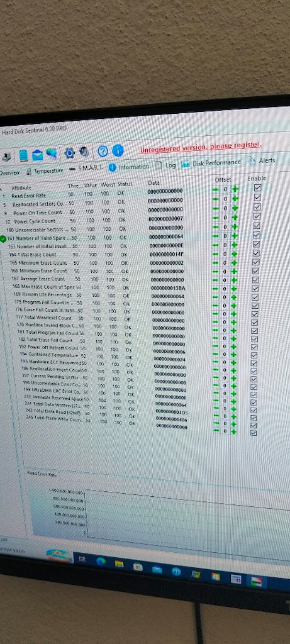Toggle Enable checkbox for Total Flash Write Count
Viewport: 290px width, 644px height.
[x=254, y=433]
